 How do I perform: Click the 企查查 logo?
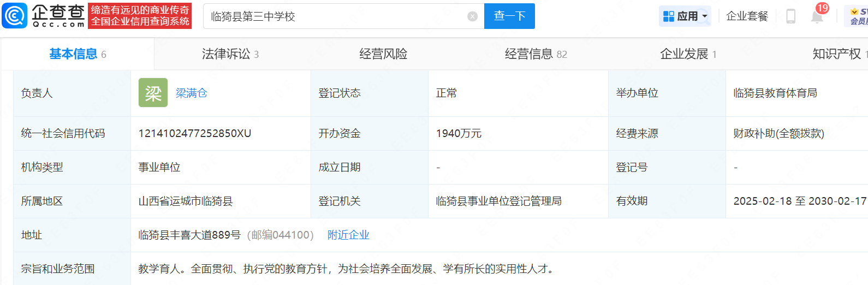pyautogui.click(x=44, y=16)
